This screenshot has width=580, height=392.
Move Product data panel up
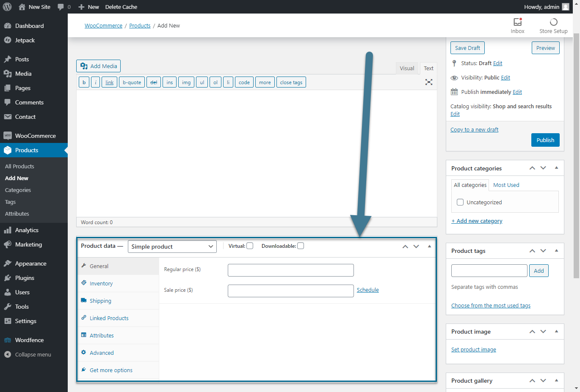point(405,246)
